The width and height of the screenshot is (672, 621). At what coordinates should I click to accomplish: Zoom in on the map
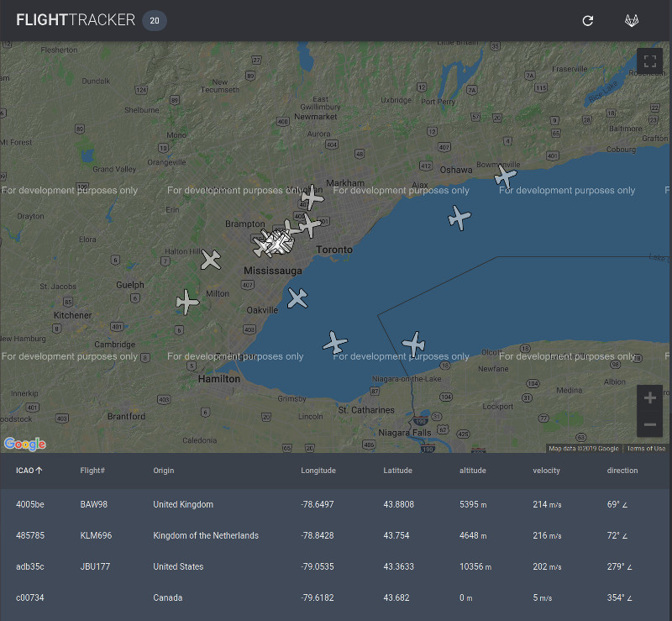pyautogui.click(x=649, y=398)
